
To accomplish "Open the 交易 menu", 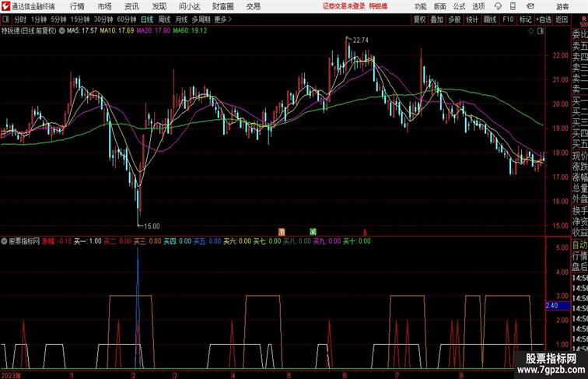I will coord(253,6).
